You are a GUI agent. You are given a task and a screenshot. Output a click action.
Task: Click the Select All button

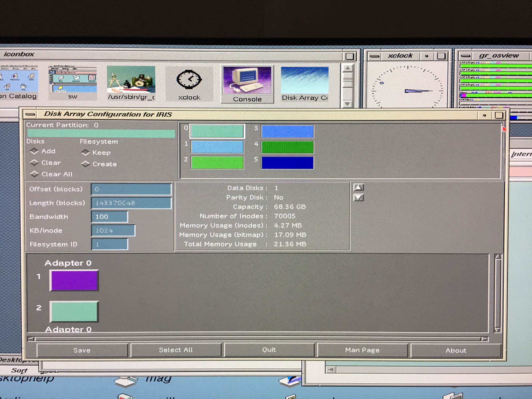pyautogui.click(x=175, y=350)
